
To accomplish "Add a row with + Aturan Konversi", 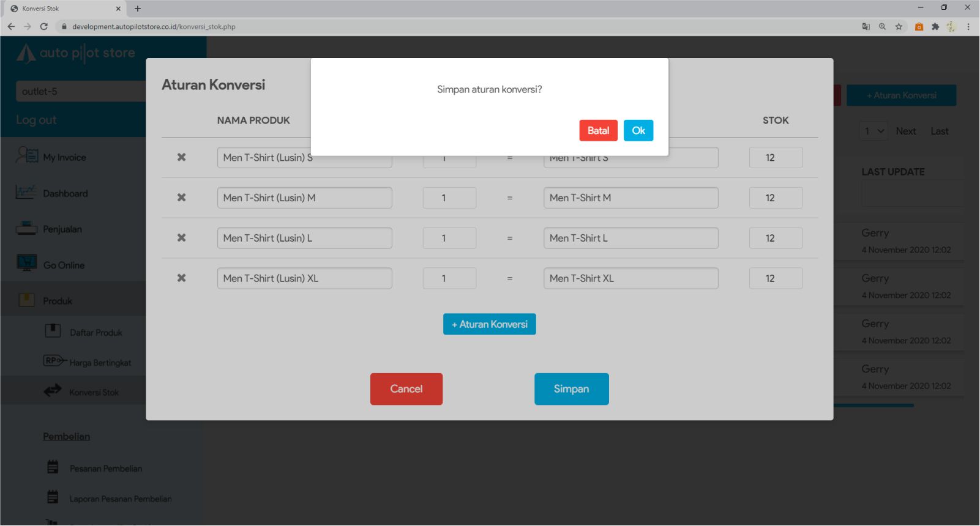I will coord(489,324).
